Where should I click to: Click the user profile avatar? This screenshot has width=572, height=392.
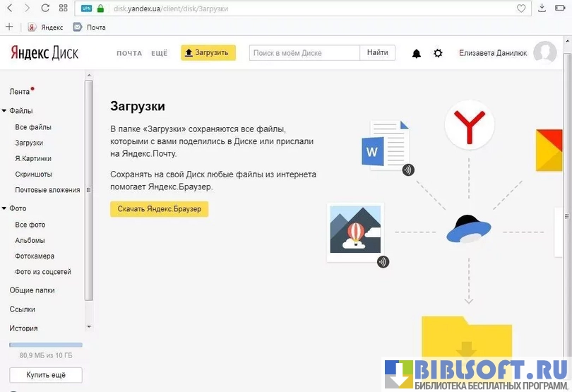tap(544, 53)
